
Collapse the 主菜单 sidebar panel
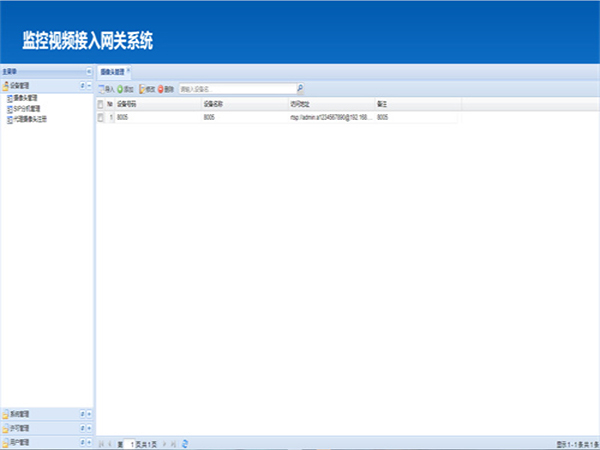(x=88, y=72)
